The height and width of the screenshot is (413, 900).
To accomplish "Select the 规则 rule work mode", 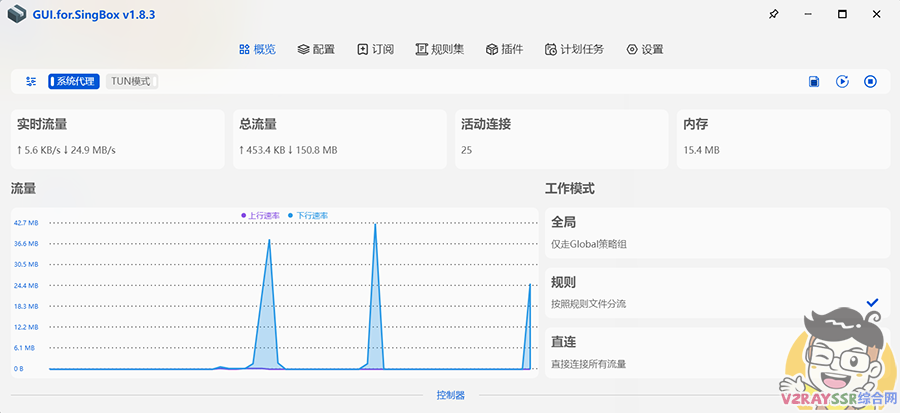I will 717,293.
